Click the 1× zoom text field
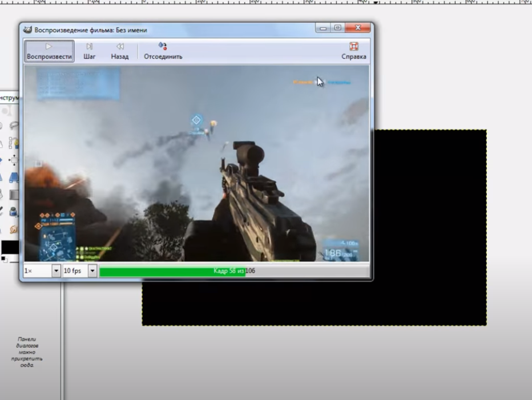This screenshot has height=400, width=532. tap(38, 270)
